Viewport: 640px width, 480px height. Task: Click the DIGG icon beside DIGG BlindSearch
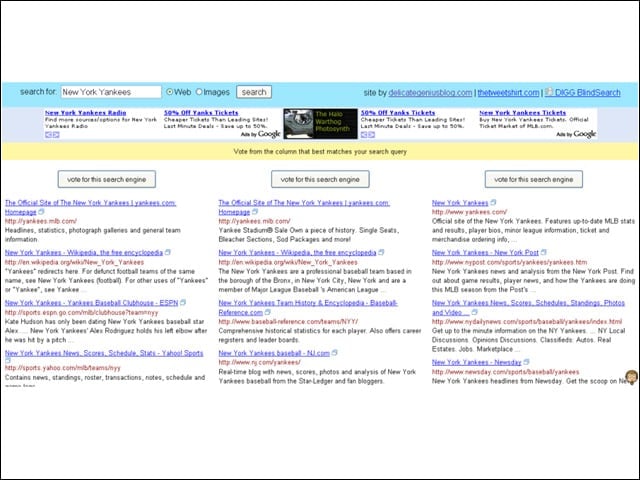(549, 92)
